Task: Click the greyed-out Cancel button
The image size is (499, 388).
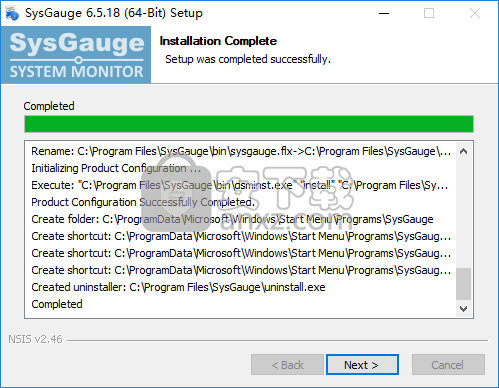Action: tap(448, 365)
